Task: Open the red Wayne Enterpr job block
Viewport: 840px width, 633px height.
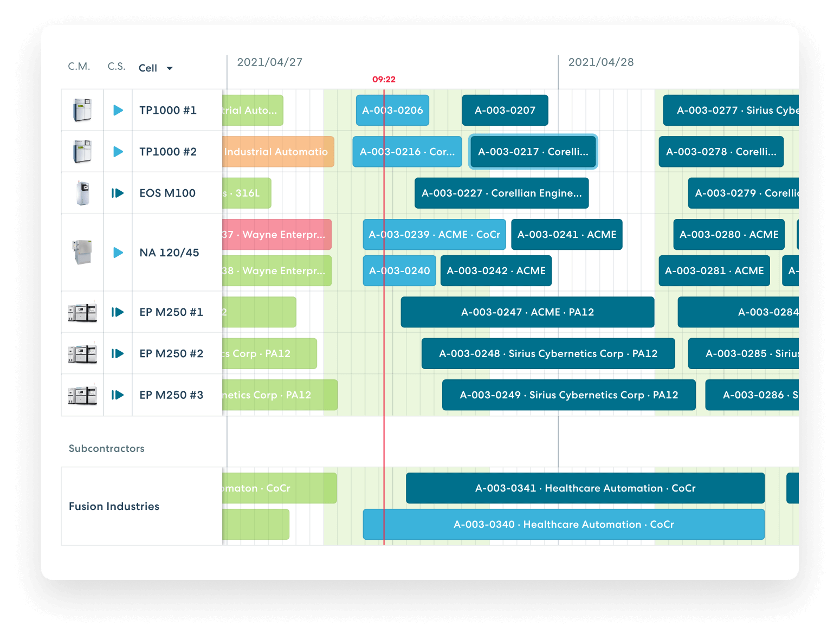Action: click(277, 235)
